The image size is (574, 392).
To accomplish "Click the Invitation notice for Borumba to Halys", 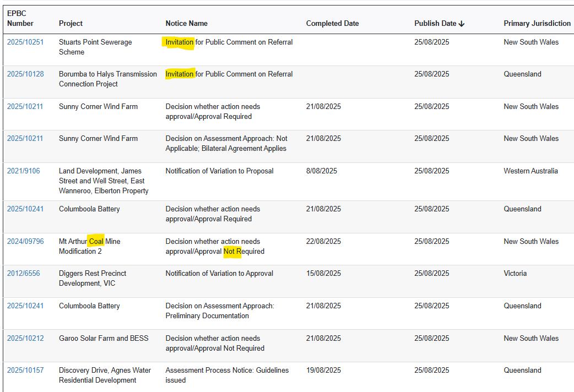I will tap(229, 74).
